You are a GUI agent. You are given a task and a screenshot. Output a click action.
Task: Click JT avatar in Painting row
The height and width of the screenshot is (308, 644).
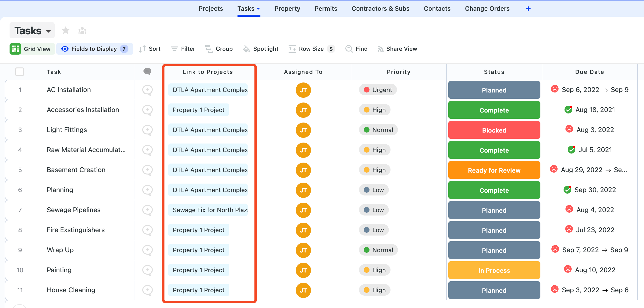tap(303, 270)
